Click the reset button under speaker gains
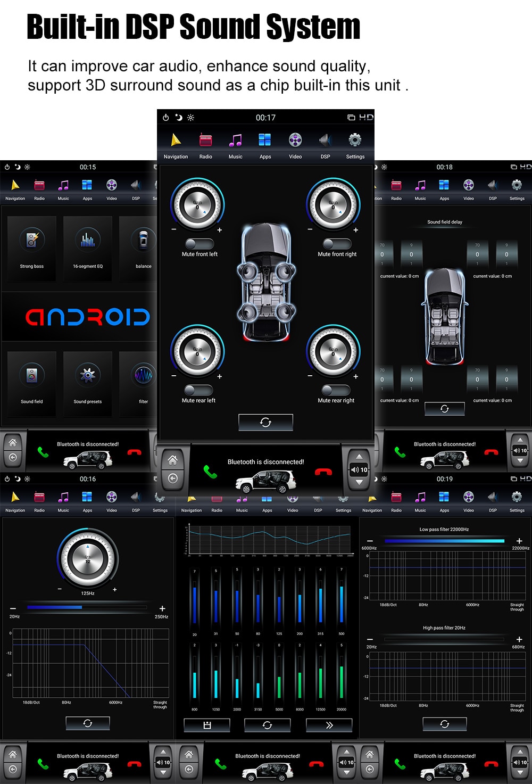 coord(265,422)
